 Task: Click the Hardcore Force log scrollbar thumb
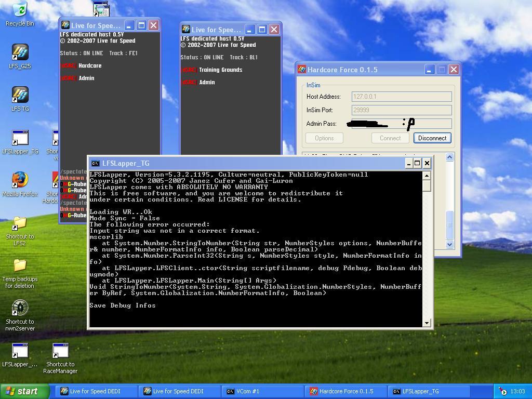(449, 225)
